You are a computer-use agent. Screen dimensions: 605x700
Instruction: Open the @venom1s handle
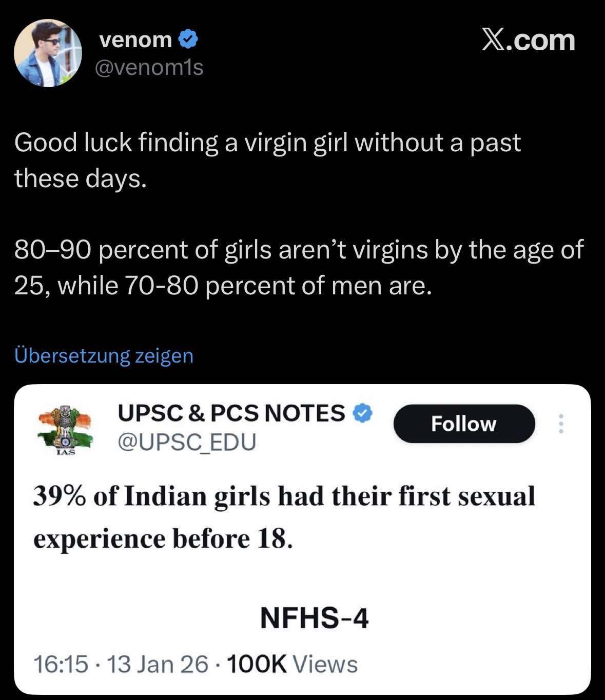click(149, 67)
